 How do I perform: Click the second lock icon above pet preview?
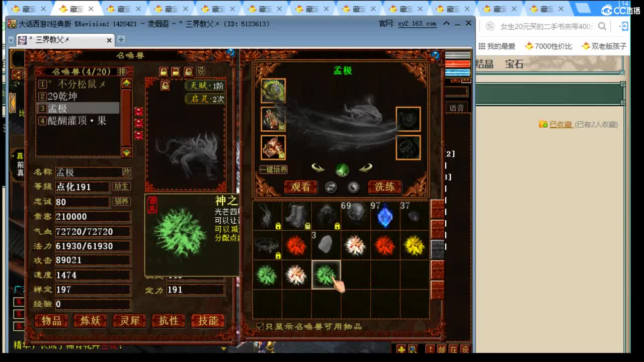tap(176, 71)
